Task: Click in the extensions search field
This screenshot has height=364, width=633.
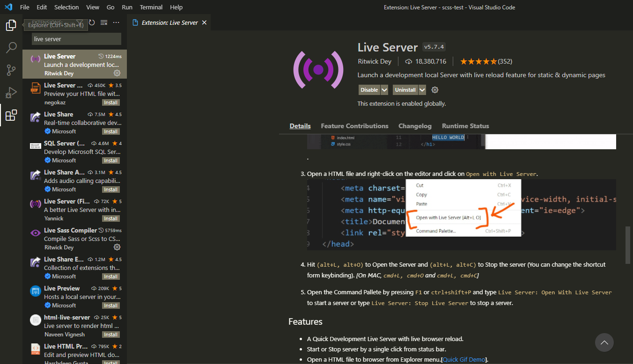Action: (76, 39)
